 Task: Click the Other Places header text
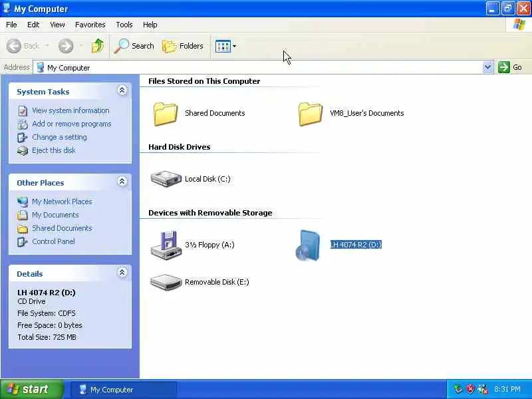click(41, 183)
